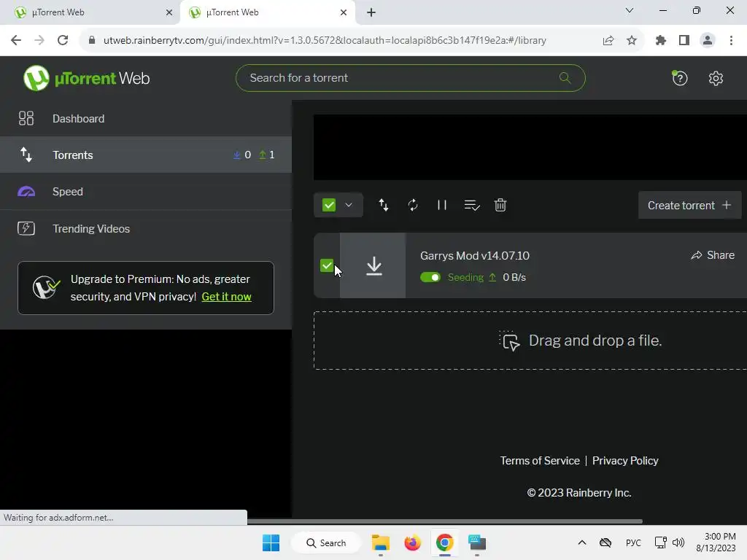Image resolution: width=747 pixels, height=560 pixels.
Task: Click the address bar URL
Action: (325, 41)
